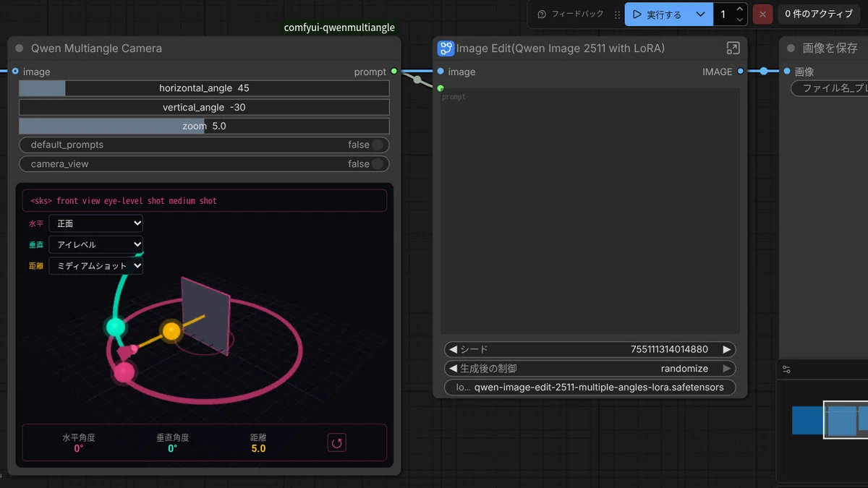
Task: Click the green prompt input socket
Action: coord(440,88)
